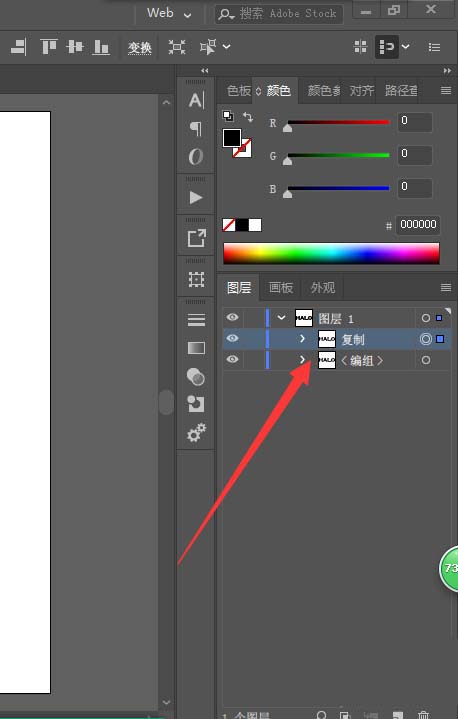The image size is (458, 719).
Task: Open the gears icon in dock
Action: pyautogui.click(x=196, y=432)
